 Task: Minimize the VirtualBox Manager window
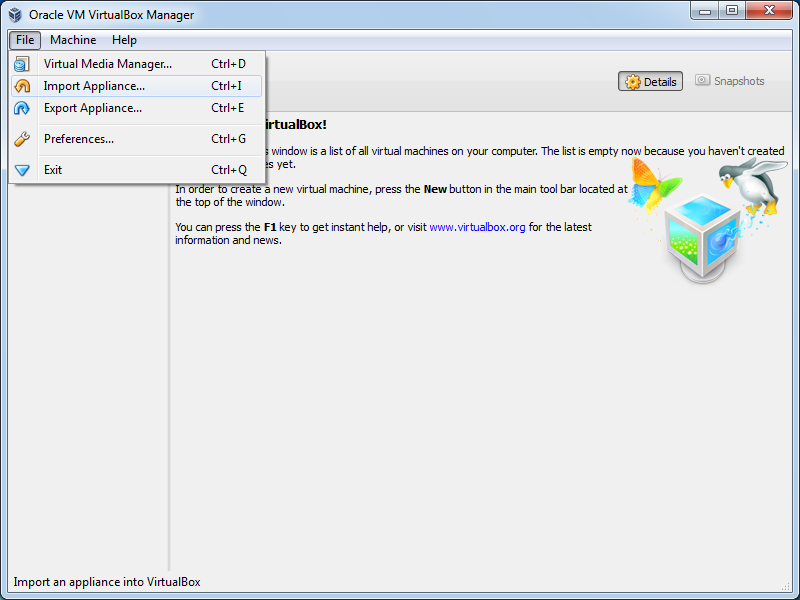[706, 11]
